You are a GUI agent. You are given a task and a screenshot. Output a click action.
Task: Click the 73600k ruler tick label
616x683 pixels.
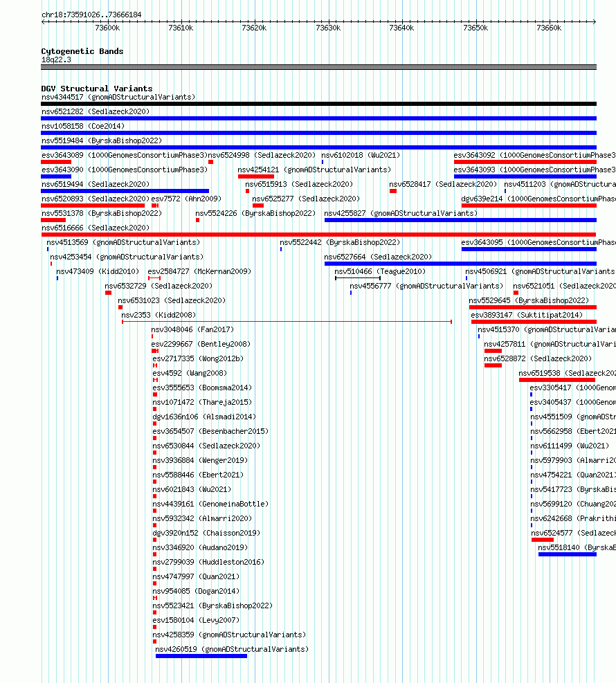[x=107, y=28]
